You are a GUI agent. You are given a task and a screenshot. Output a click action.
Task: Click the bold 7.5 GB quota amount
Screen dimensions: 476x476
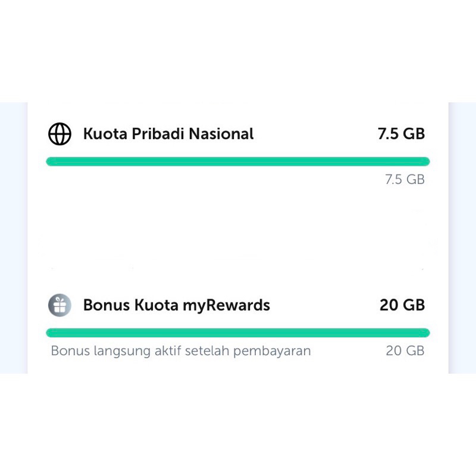pyautogui.click(x=401, y=134)
